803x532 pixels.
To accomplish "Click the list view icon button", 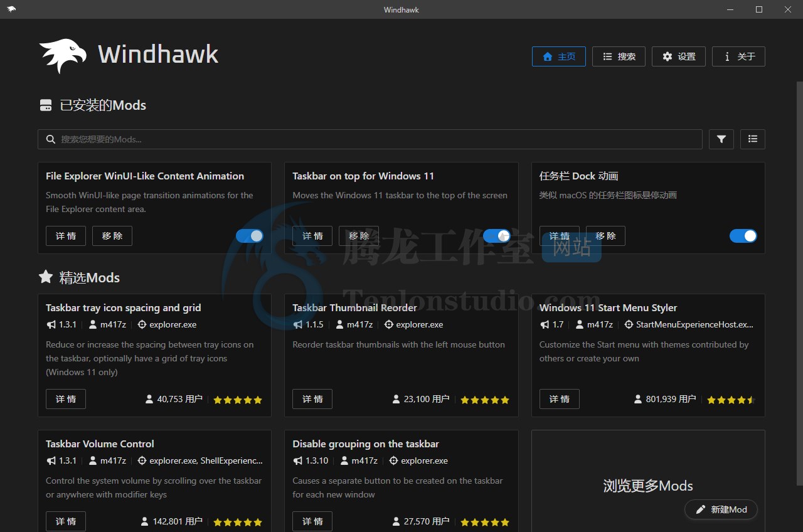I will 753,139.
